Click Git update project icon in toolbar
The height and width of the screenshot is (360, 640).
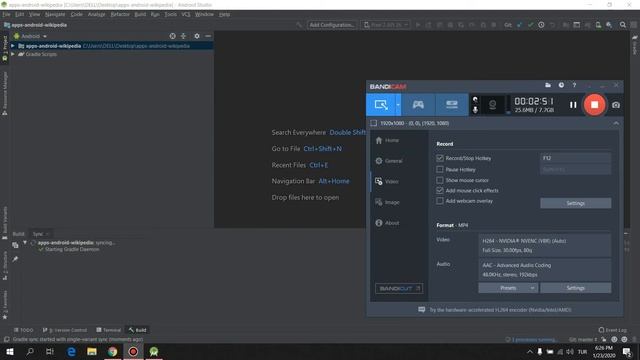(519, 25)
